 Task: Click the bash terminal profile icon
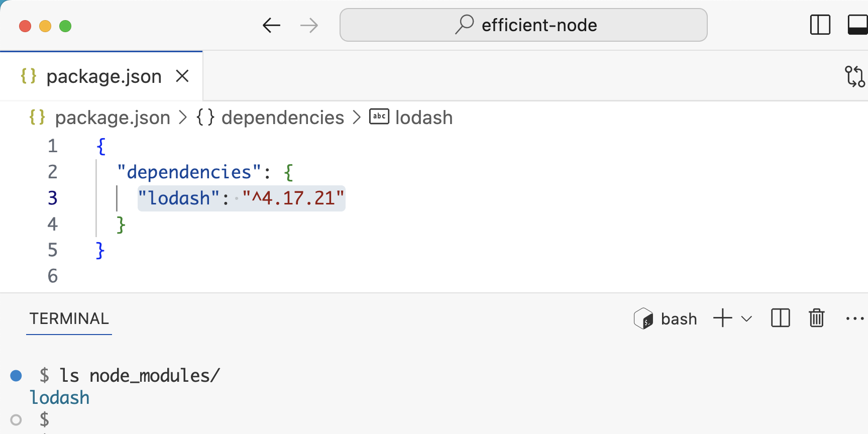[x=643, y=318]
